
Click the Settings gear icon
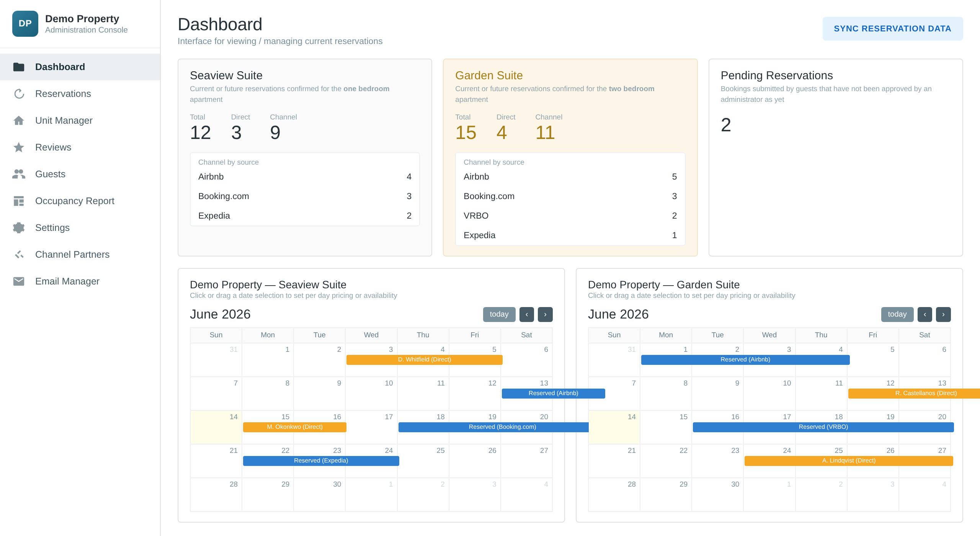coord(19,228)
